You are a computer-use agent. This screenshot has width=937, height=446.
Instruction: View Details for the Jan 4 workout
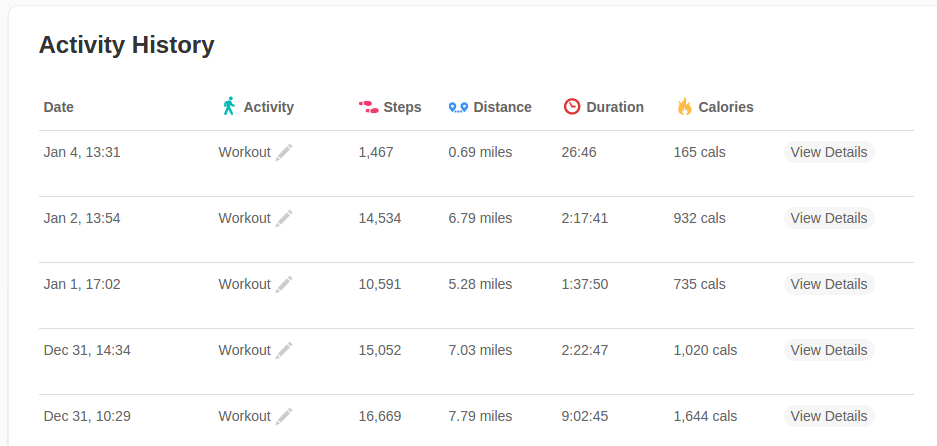click(x=829, y=152)
